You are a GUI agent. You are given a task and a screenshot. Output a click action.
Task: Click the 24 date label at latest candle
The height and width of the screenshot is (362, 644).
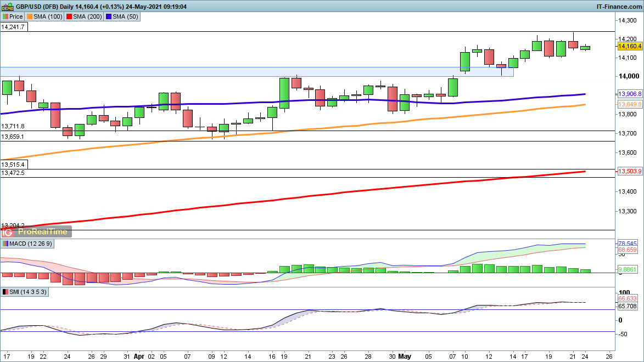click(585, 357)
